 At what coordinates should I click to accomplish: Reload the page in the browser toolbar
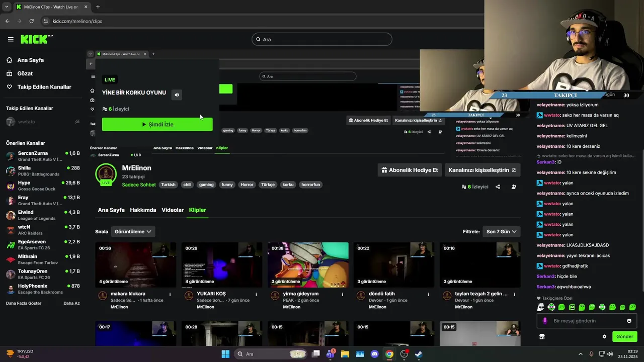[31, 21]
